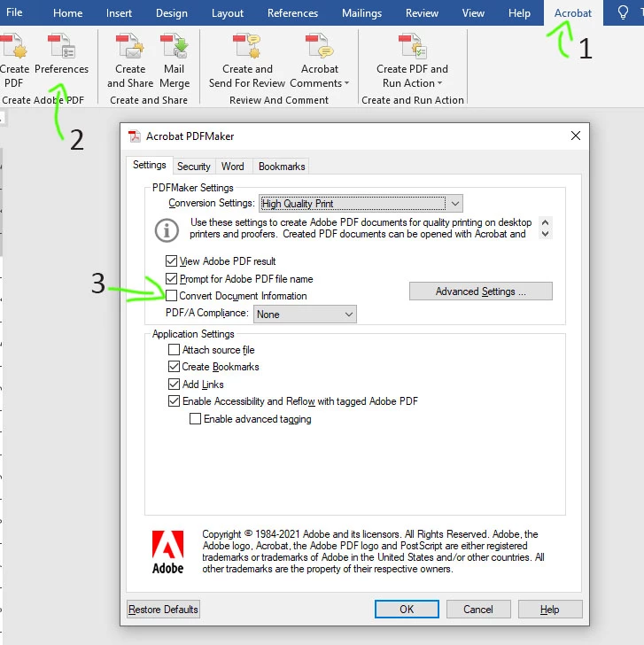Open the Review ribbon tab
Screen dimensions: 644x645
tap(422, 13)
